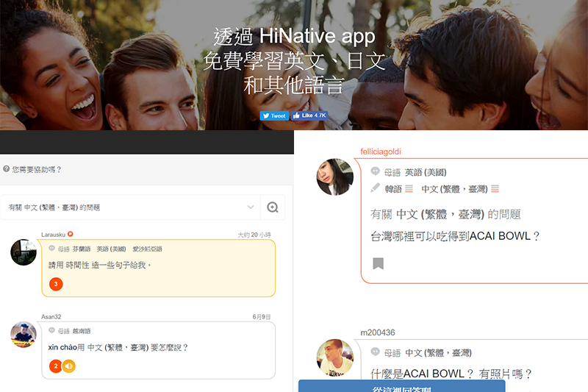Open the xin chào 用中文 question
Image resolution: width=588 pixels, height=392 pixels.
[x=118, y=347]
